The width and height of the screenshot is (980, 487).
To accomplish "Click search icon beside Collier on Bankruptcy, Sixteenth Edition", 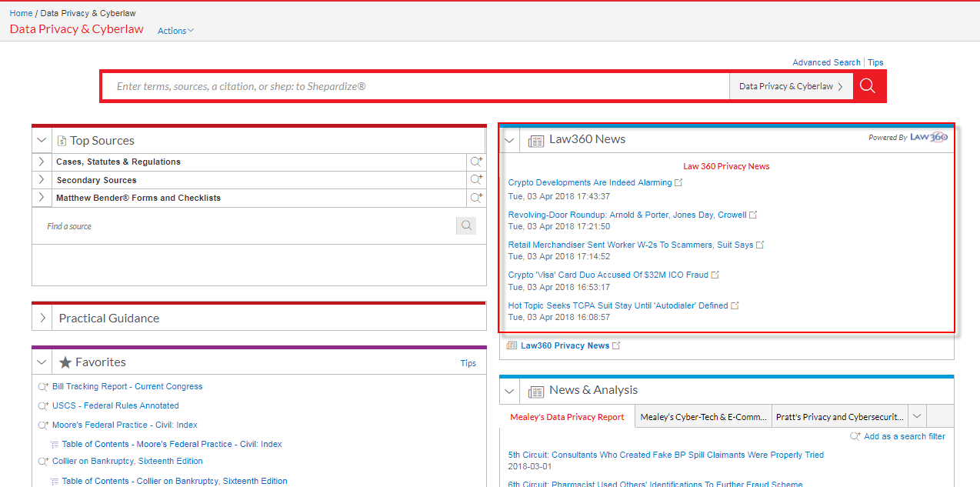I will click(x=43, y=461).
